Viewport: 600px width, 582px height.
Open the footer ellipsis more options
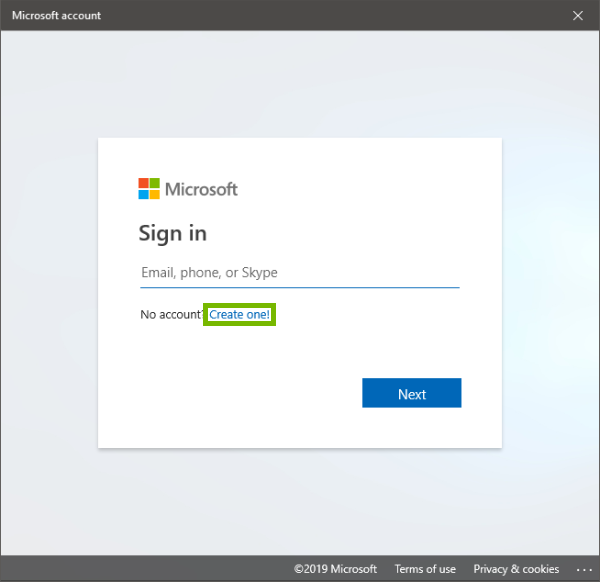pos(584,570)
